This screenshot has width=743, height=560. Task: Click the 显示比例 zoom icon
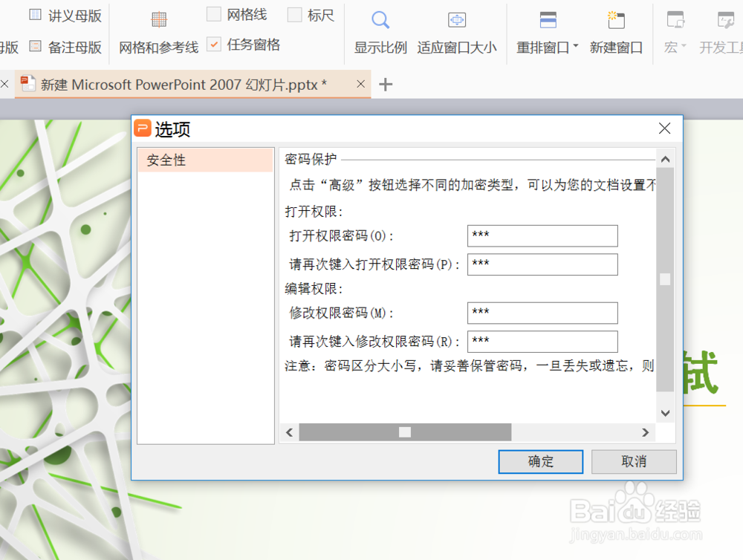coord(380,22)
